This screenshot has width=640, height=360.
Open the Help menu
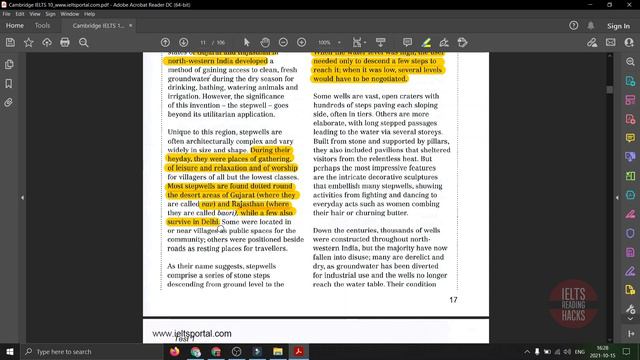pyautogui.click(x=89, y=14)
